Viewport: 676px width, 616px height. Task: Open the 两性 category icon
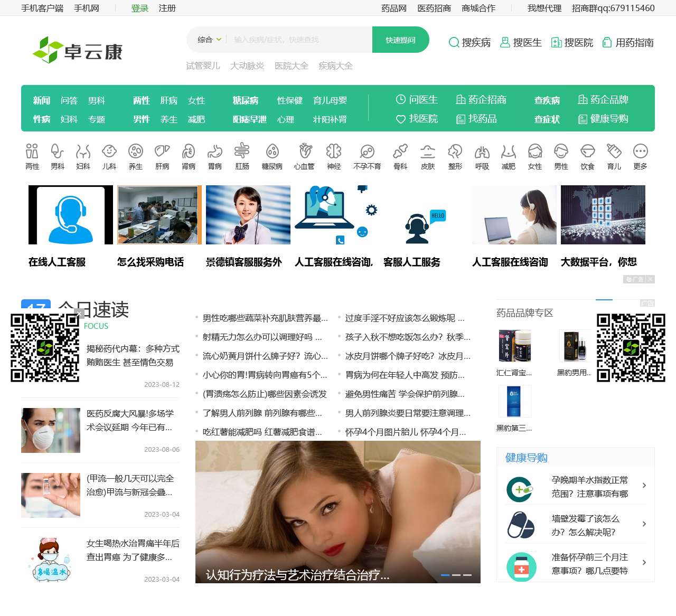(32, 151)
